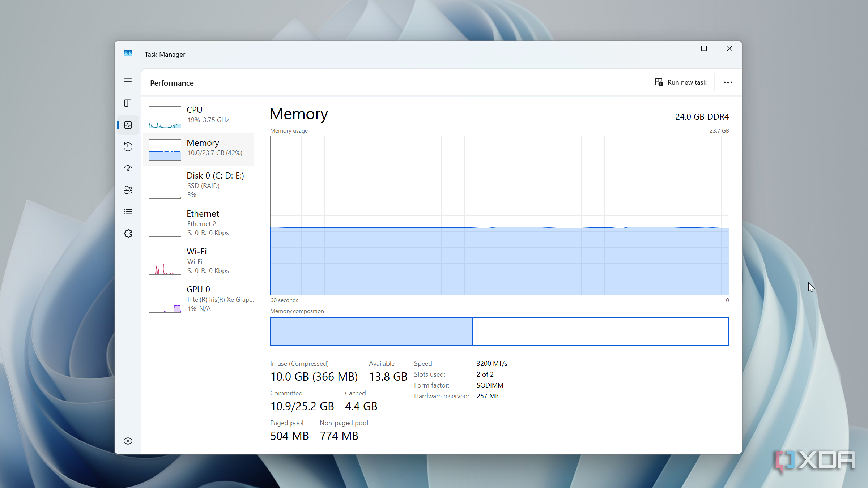
Task: Click the 'SODIMM' form factor value
Action: [490, 385]
